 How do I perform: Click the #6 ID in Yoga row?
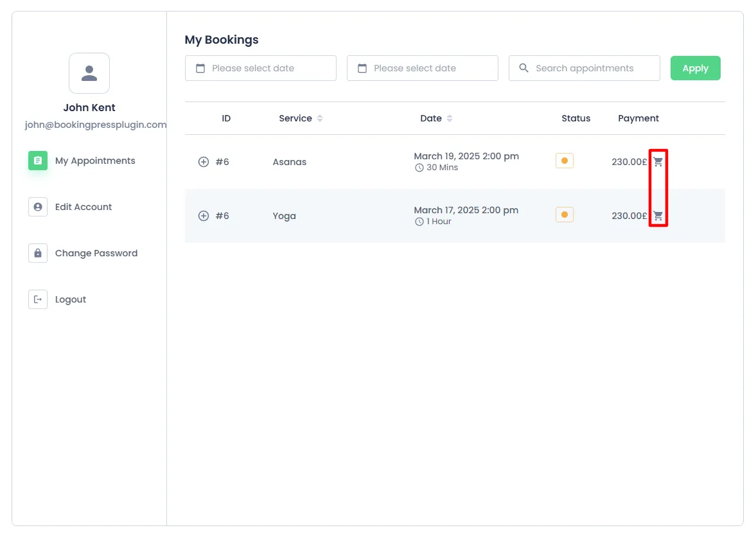tap(222, 216)
